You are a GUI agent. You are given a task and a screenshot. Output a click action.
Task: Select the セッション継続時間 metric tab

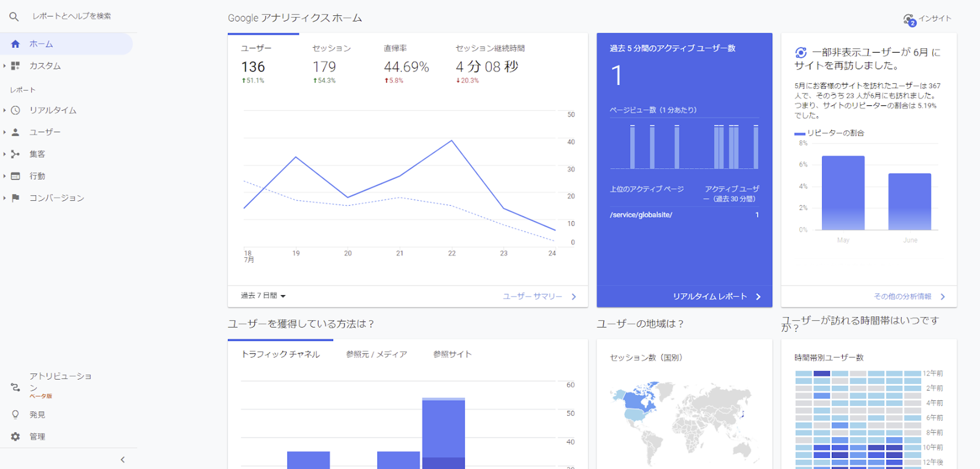(x=490, y=64)
